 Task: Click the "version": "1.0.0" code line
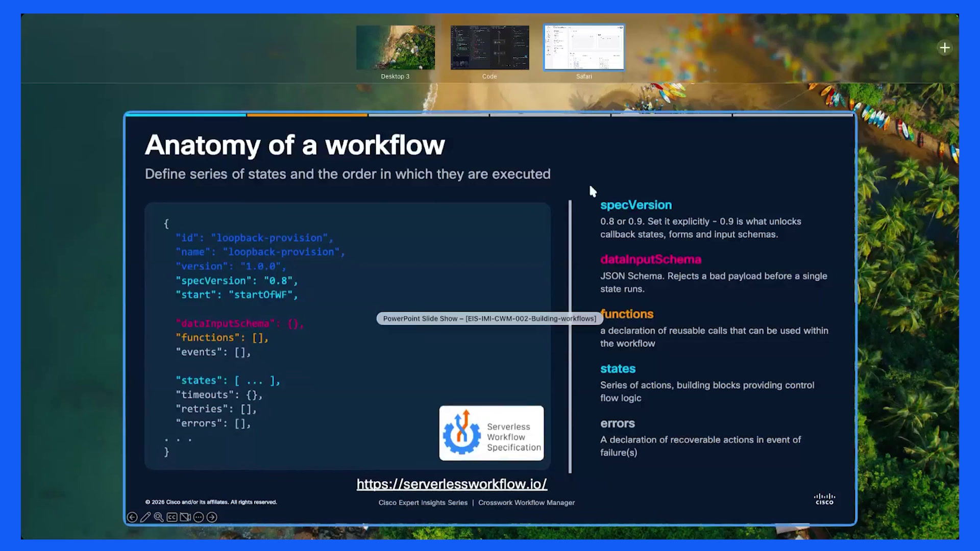point(231,266)
